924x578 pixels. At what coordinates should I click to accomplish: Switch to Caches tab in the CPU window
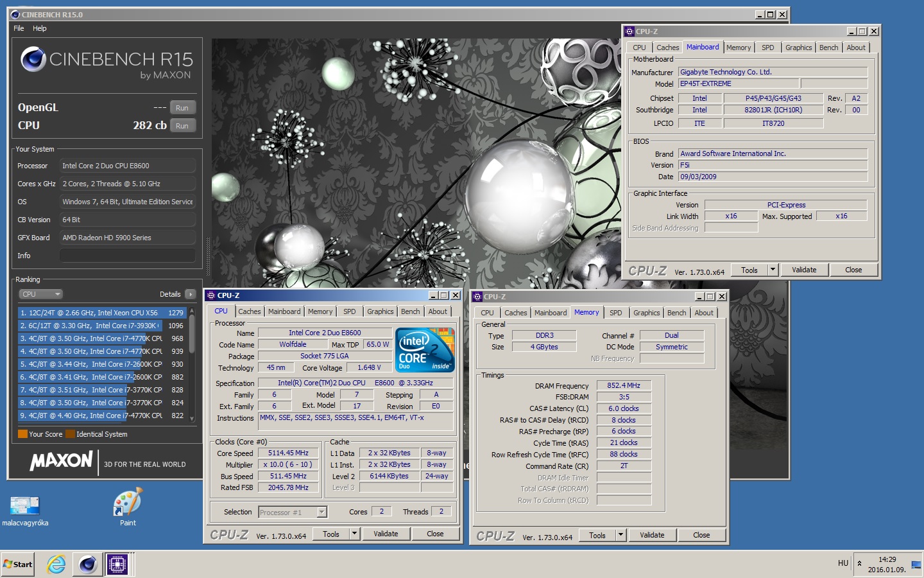click(250, 311)
